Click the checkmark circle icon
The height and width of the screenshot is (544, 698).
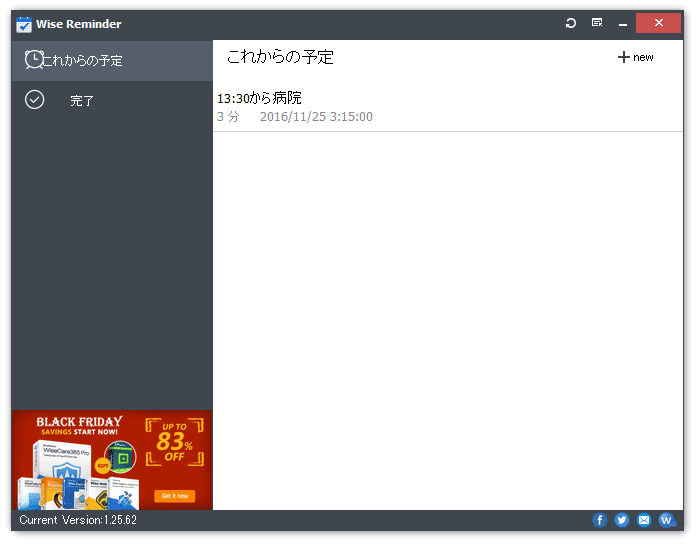coord(34,100)
